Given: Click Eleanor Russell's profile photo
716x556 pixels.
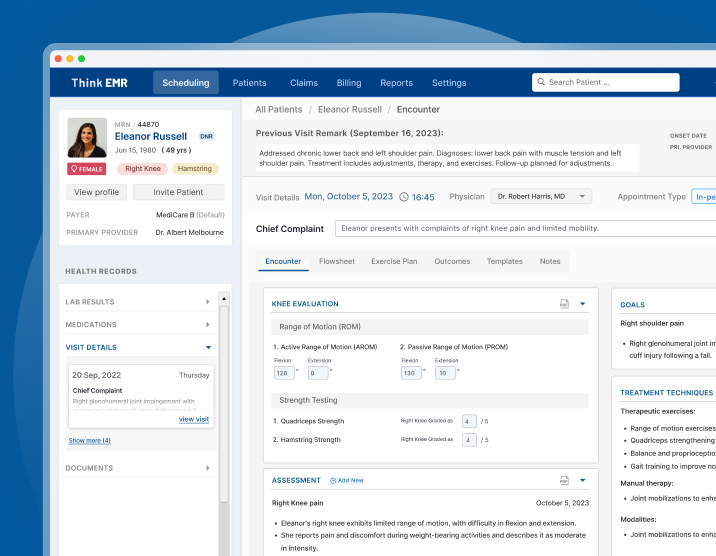Looking at the screenshot, I should click(x=87, y=137).
